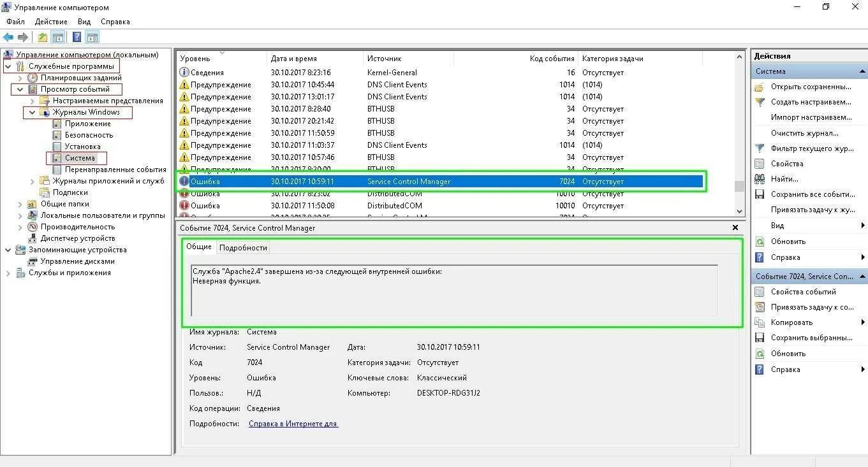The width and height of the screenshot is (868, 467).
Task: Open the Файл menu
Action: coord(16,22)
